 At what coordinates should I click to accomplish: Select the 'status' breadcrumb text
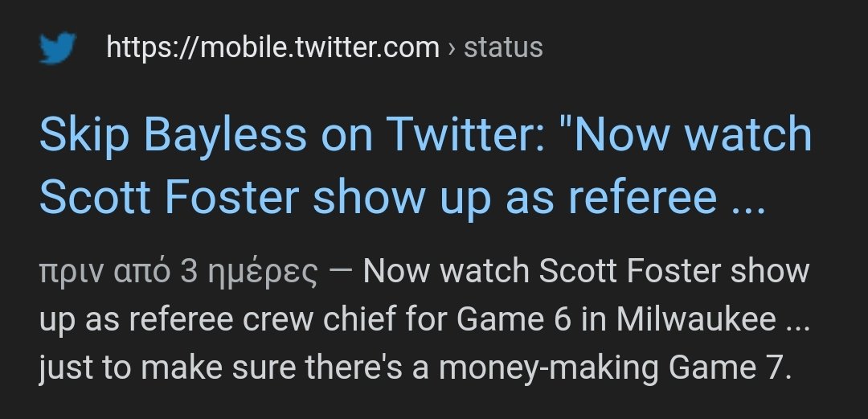coord(503,47)
